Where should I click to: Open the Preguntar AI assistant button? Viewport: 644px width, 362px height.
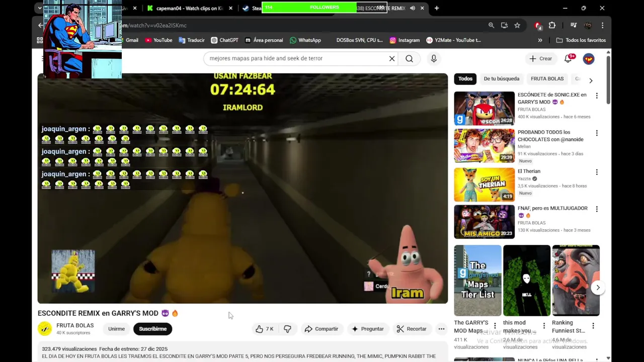click(x=367, y=329)
